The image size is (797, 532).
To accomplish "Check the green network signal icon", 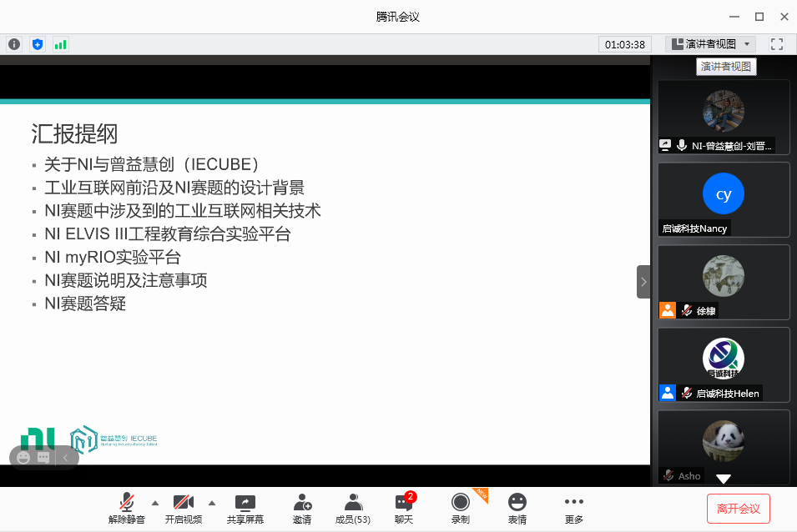I will coord(60,44).
